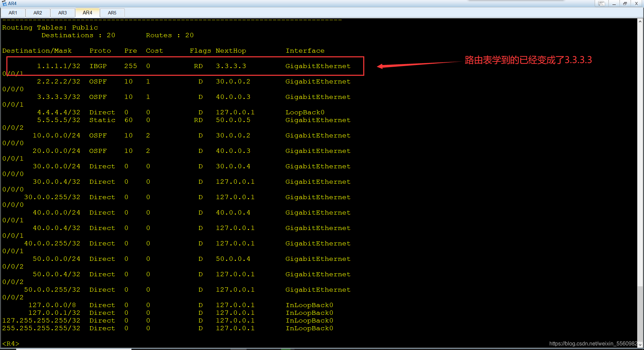Click the Cost column header
The height and width of the screenshot is (350, 644).
pos(154,51)
